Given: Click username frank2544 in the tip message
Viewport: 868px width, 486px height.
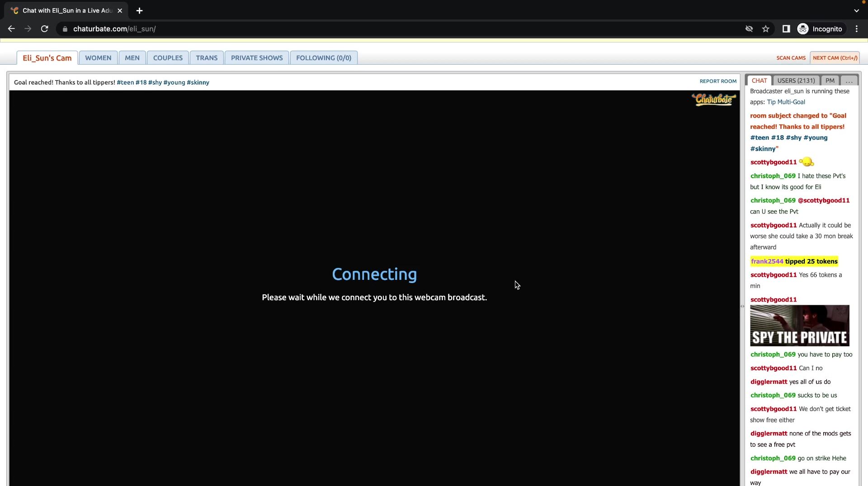Looking at the screenshot, I should point(767,261).
